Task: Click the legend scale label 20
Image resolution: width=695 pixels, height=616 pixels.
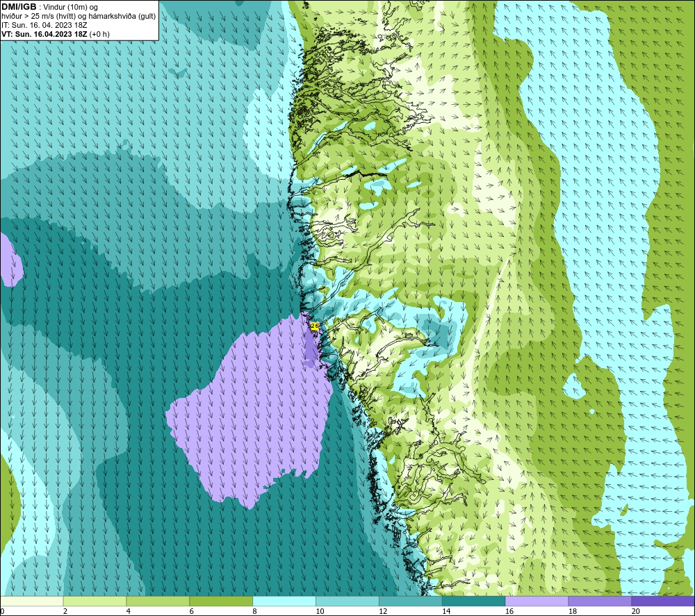Action: point(636,612)
